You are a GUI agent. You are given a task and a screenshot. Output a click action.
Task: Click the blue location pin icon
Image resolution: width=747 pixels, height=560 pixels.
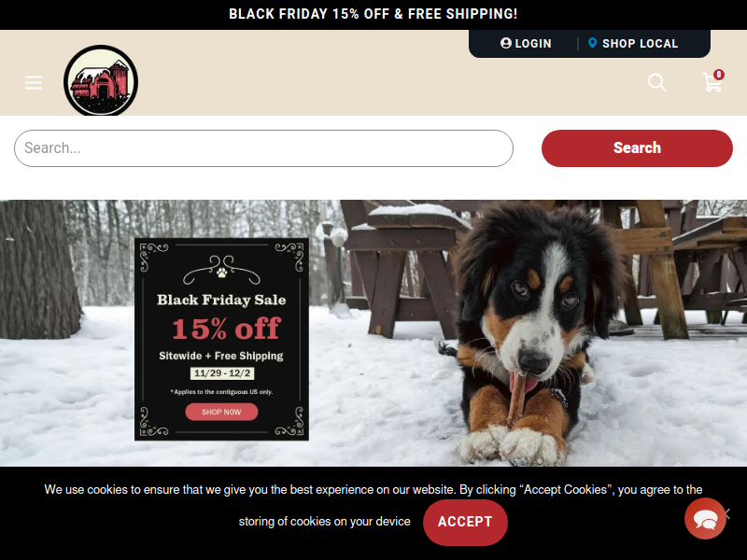coord(592,43)
